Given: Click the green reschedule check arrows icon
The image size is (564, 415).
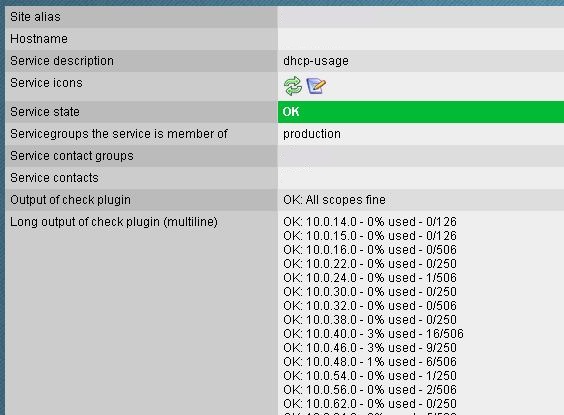Looking at the screenshot, I should [293, 86].
